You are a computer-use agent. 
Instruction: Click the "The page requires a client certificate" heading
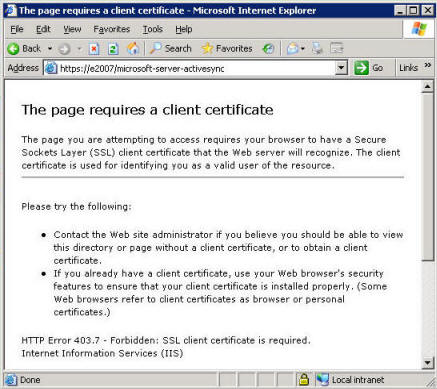pyautogui.click(x=147, y=110)
